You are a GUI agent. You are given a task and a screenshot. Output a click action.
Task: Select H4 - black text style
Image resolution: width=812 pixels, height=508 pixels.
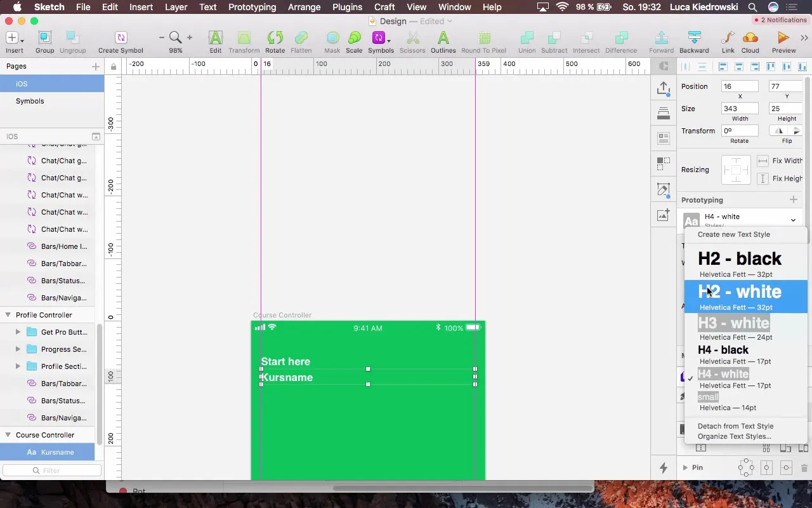point(745,355)
